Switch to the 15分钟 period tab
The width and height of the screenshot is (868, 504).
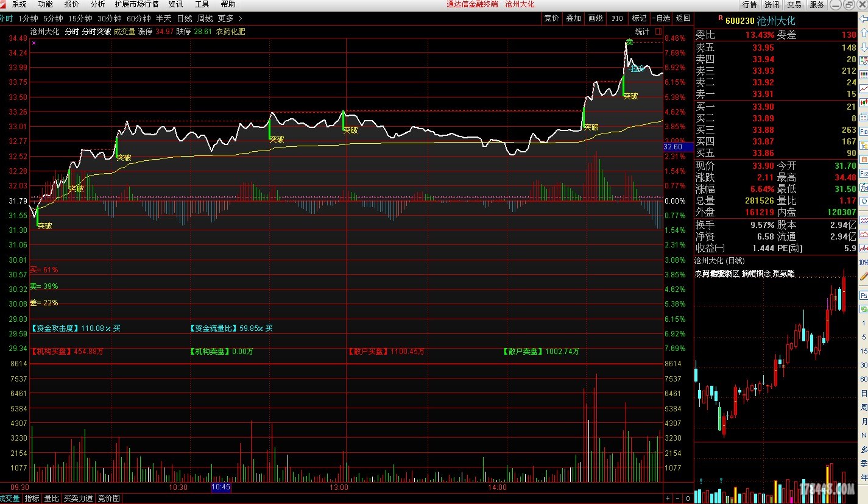[x=80, y=18]
